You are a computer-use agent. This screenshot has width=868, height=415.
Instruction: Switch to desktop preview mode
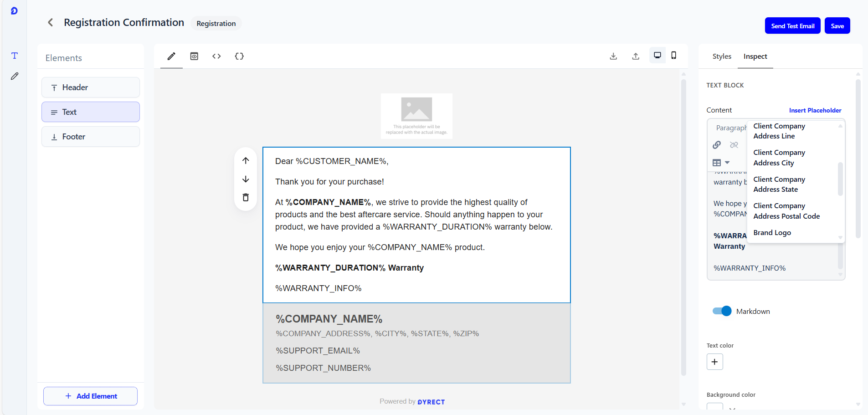coord(657,56)
